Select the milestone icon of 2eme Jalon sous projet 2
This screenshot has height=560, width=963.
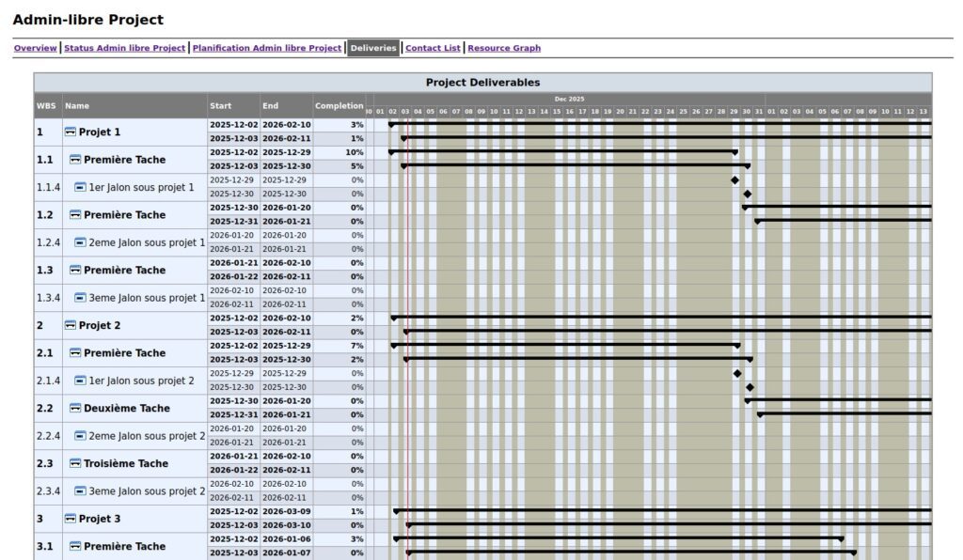click(x=80, y=436)
